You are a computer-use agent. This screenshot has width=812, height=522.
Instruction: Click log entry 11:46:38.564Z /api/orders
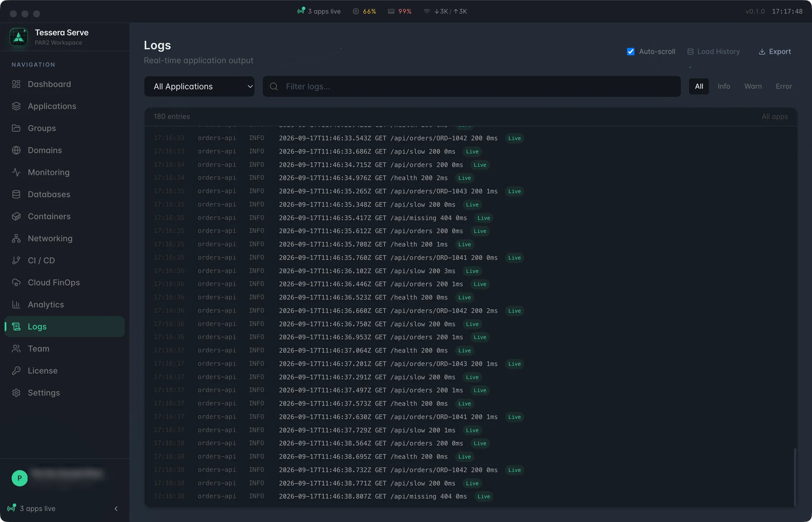pos(471,443)
